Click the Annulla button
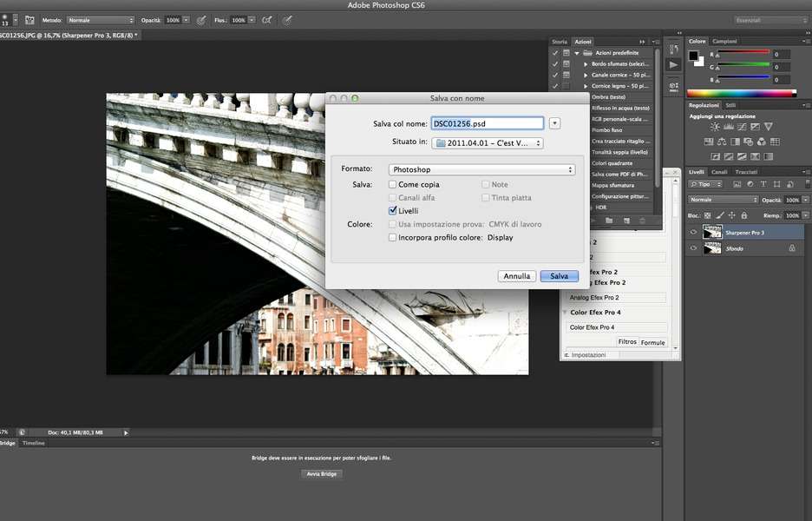 coord(517,276)
